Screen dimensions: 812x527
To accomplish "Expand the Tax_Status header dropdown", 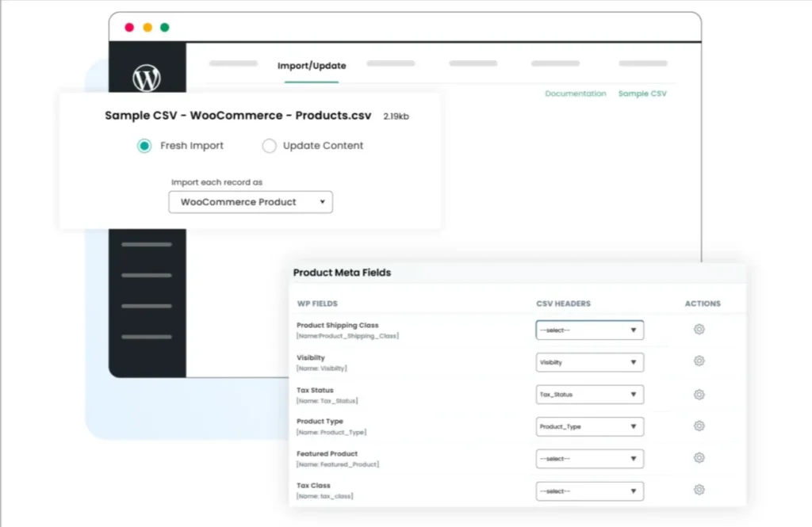I will pos(589,394).
